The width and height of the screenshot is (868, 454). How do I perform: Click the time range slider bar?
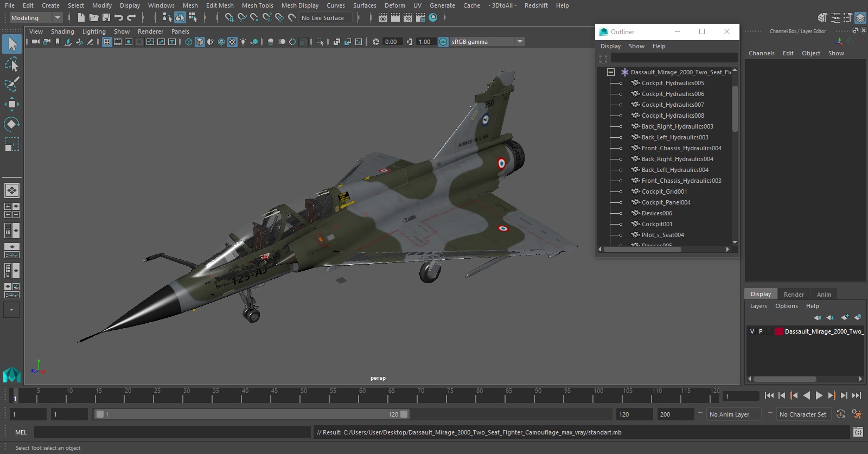(x=252, y=414)
